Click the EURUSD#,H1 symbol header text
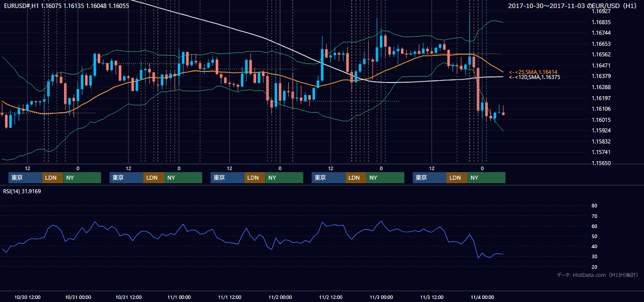The image size is (644, 302). (67, 6)
